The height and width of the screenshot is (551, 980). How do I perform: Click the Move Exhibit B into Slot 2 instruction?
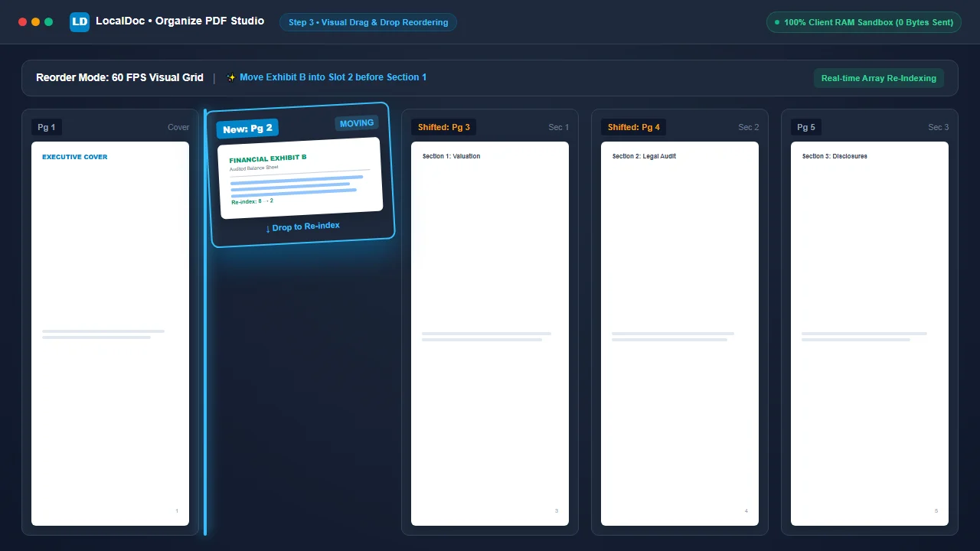333,77
